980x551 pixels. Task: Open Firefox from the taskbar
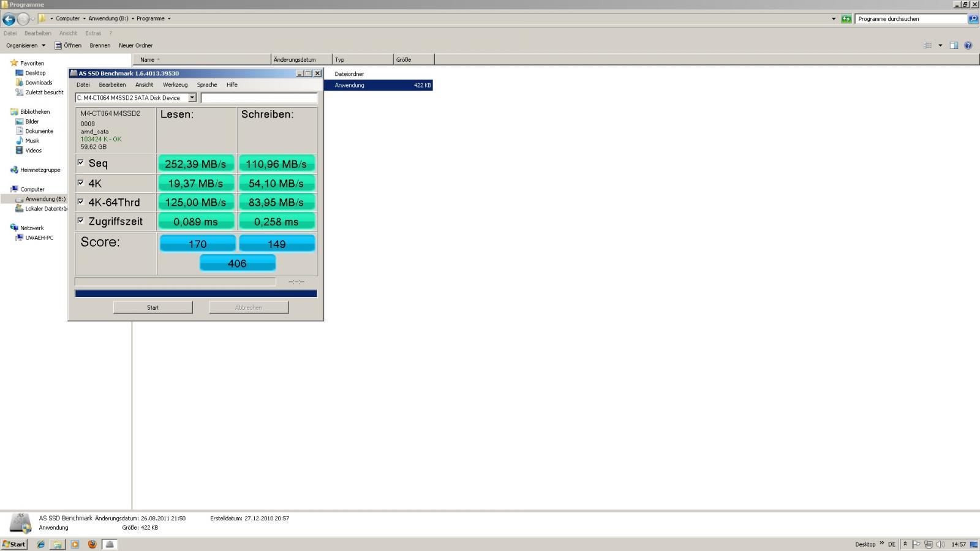(x=92, y=544)
